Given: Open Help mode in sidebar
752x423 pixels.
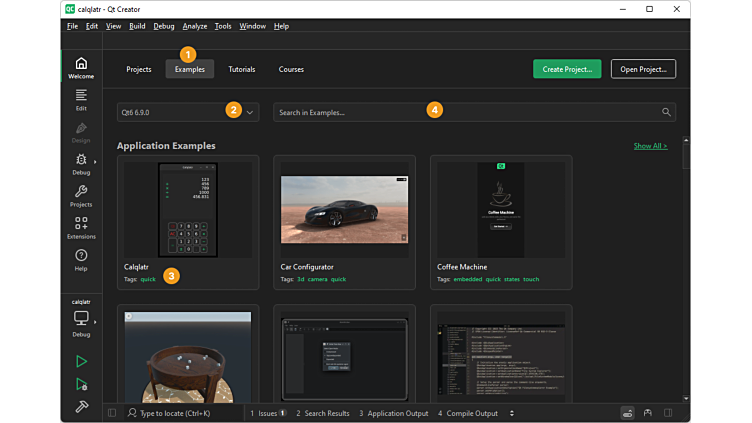Looking at the screenshot, I should tap(81, 260).
